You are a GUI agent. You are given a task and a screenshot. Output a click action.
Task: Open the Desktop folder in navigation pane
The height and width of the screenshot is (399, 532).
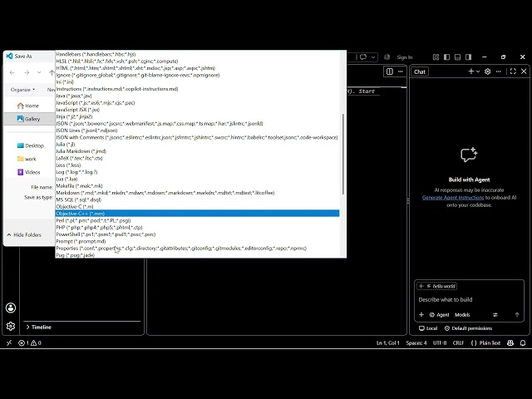coord(31,145)
